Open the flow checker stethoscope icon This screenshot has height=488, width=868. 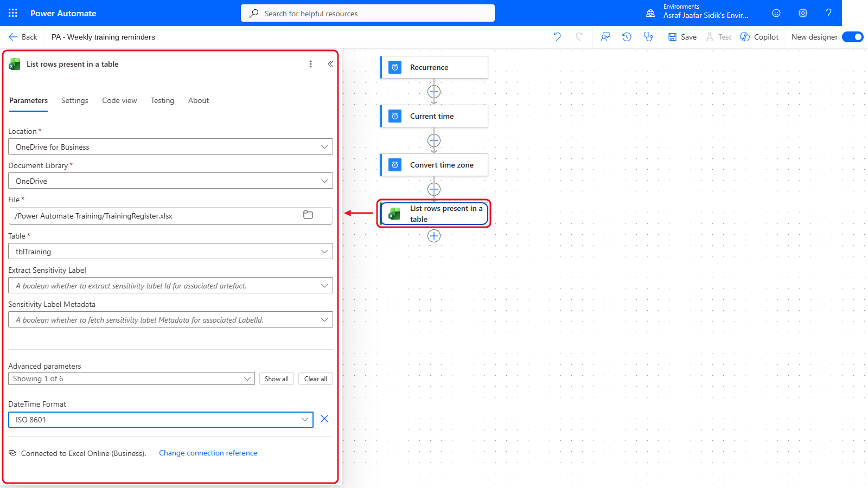click(x=648, y=37)
